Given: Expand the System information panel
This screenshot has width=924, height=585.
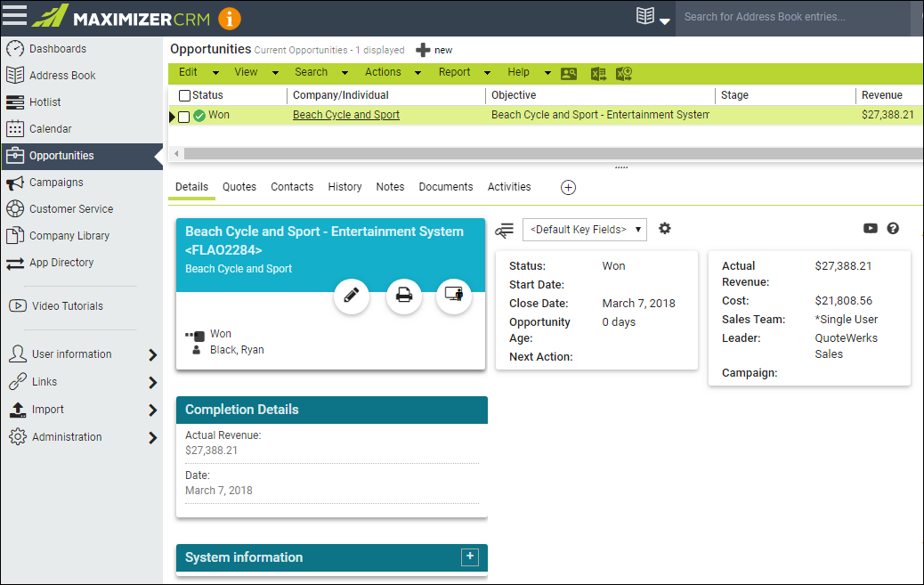Looking at the screenshot, I should point(470,557).
